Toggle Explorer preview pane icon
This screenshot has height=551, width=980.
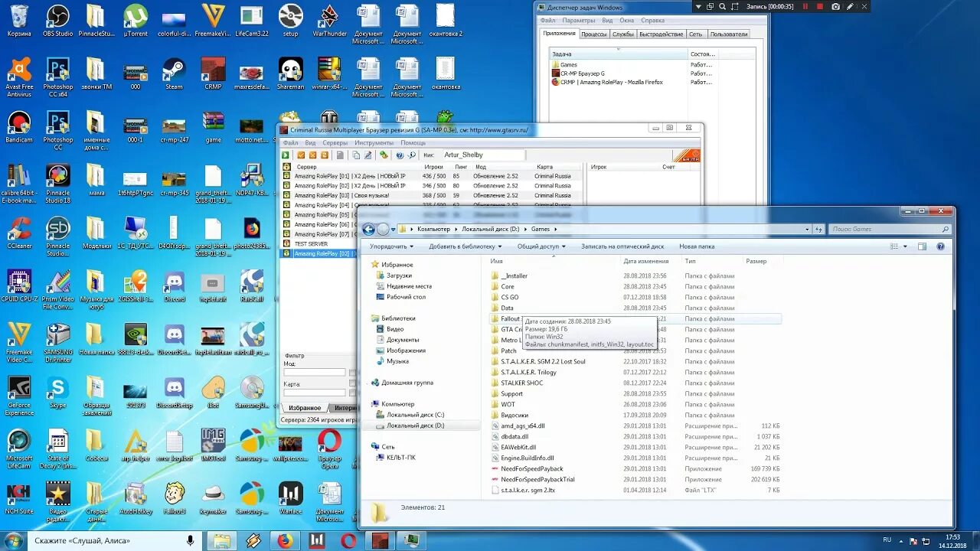pos(922,246)
